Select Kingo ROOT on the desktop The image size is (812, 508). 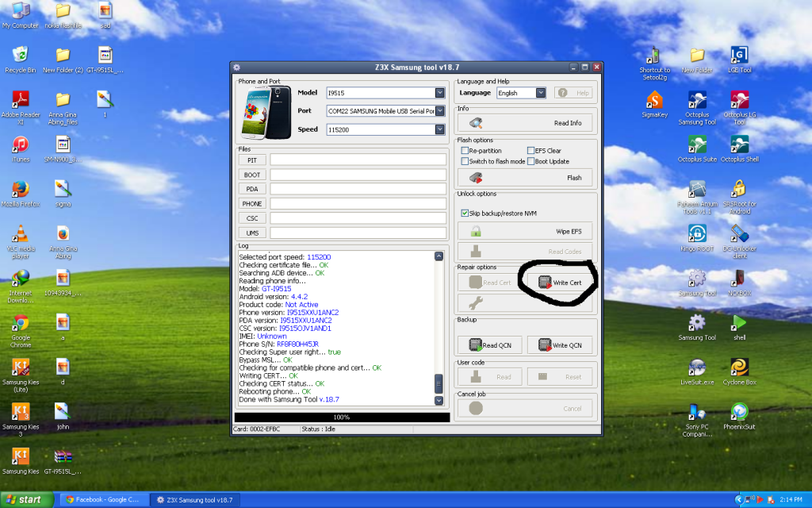click(697, 238)
